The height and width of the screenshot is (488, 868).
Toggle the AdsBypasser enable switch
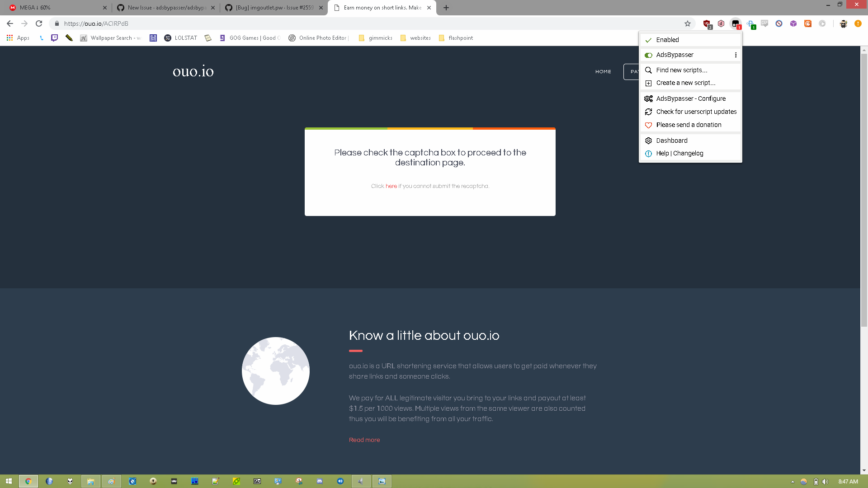pos(649,55)
